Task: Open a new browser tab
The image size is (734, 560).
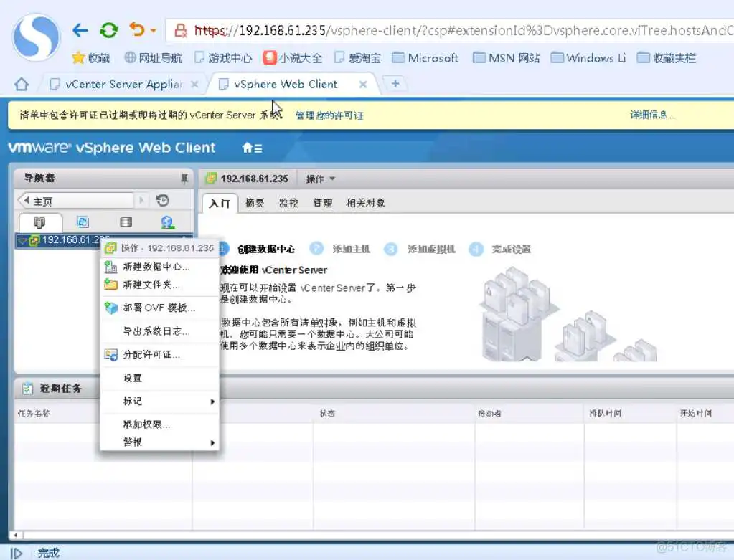Action: pyautogui.click(x=395, y=84)
